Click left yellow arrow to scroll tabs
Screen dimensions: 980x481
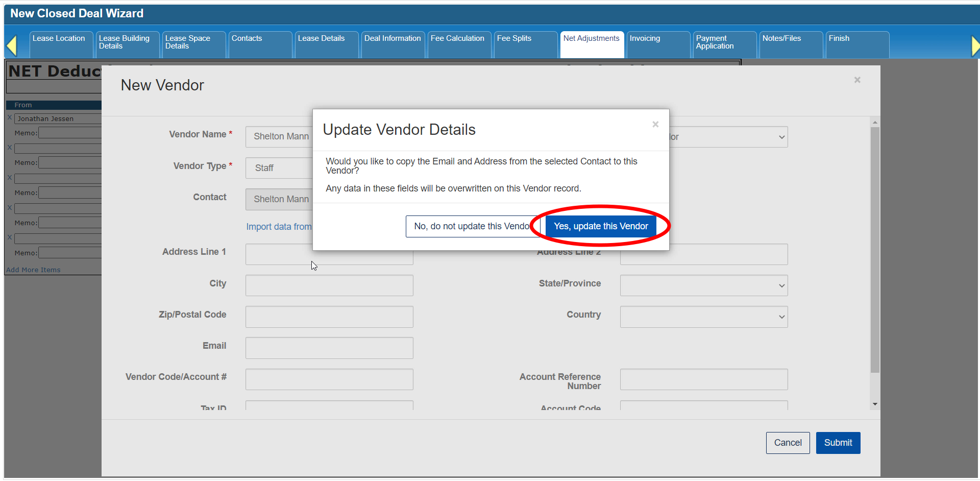[12, 46]
